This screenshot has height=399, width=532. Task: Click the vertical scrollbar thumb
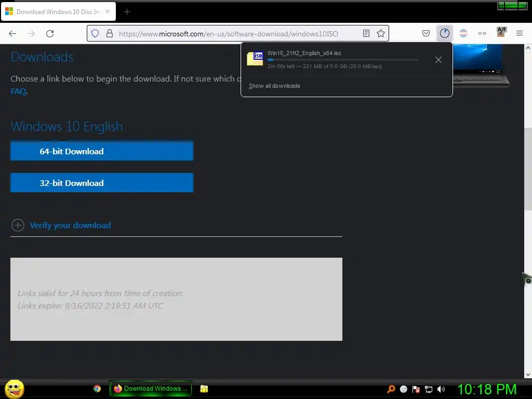coord(528,169)
